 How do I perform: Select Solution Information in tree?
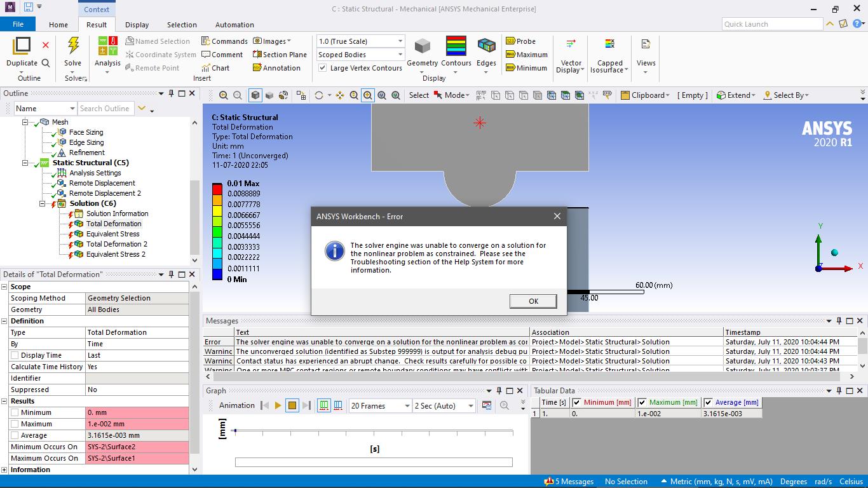(117, 213)
